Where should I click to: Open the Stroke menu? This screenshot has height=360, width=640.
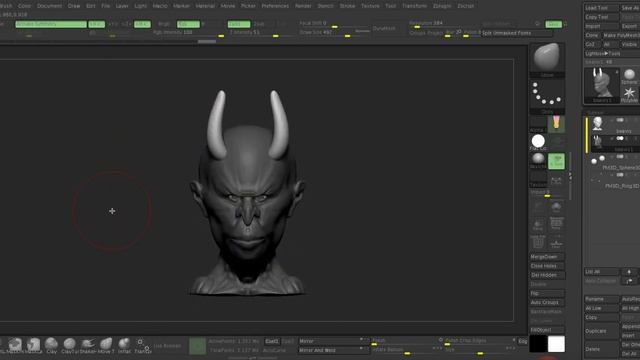[x=347, y=6]
